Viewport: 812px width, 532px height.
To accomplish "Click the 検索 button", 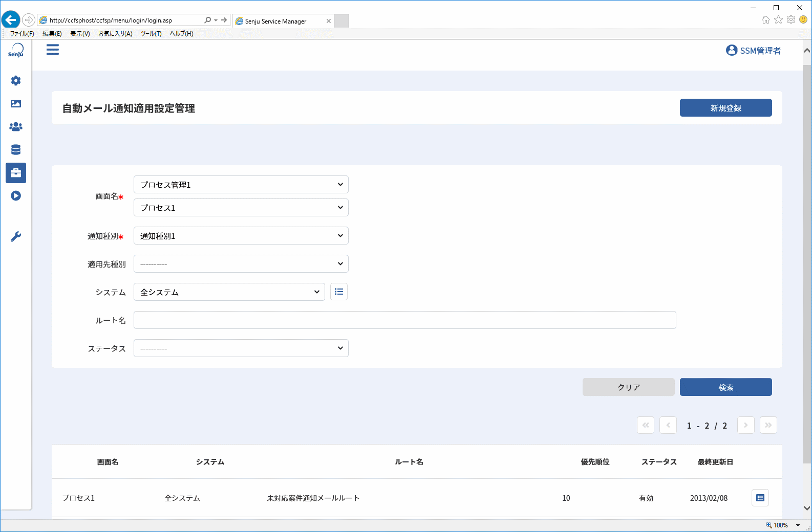I will pos(726,387).
